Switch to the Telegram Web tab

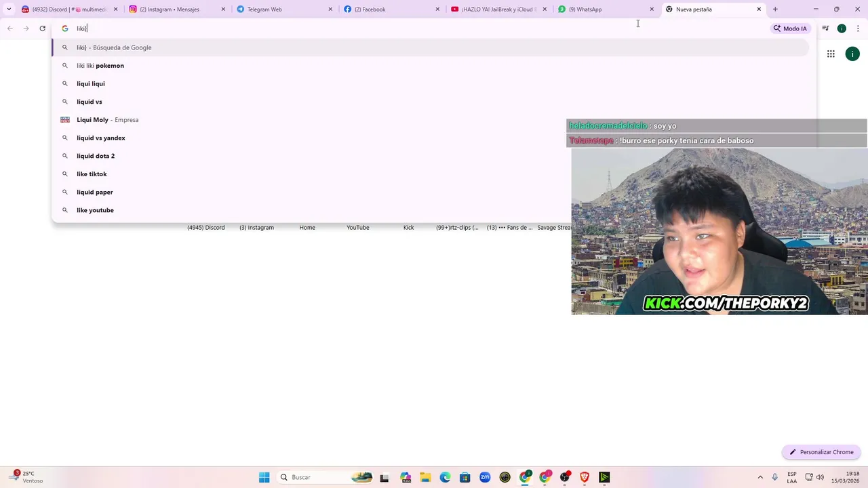pos(284,9)
